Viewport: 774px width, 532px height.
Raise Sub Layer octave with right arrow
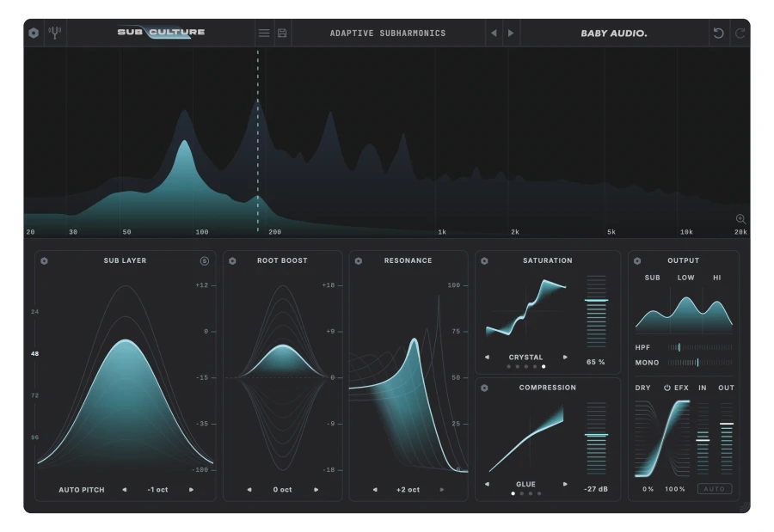pyautogui.click(x=191, y=490)
